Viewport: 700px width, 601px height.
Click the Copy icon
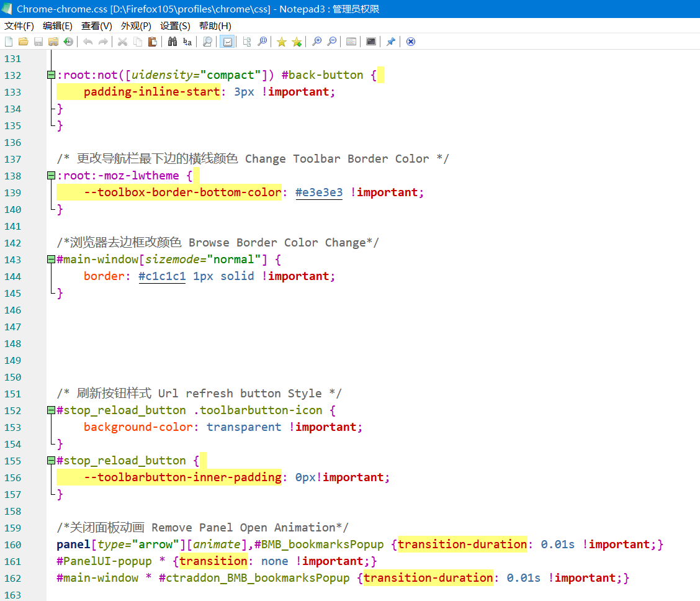click(x=138, y=42)
